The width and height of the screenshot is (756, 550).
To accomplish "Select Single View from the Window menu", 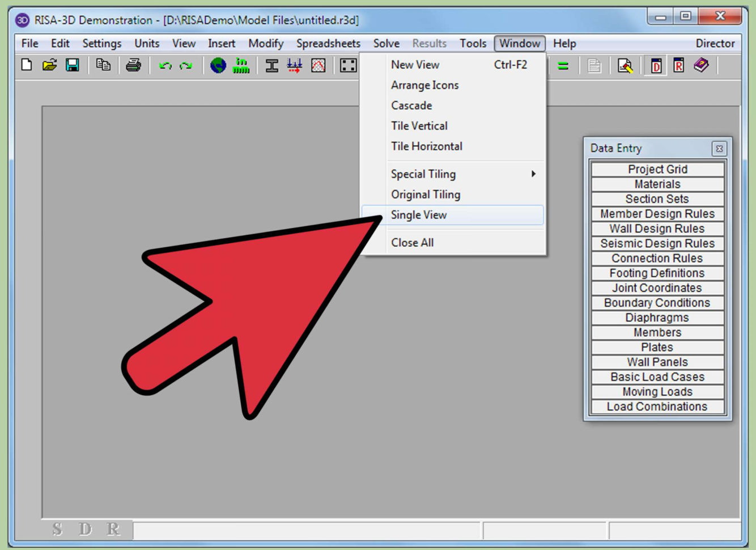I will click(418, 214).
